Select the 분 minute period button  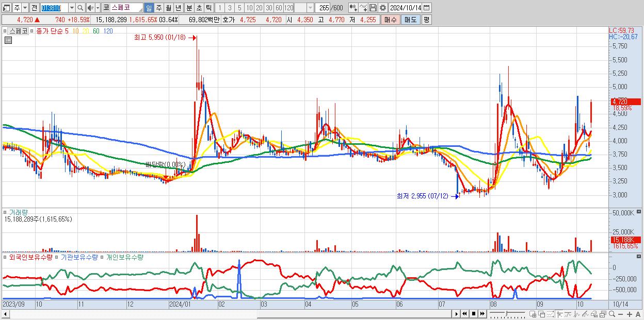(188, 8)
